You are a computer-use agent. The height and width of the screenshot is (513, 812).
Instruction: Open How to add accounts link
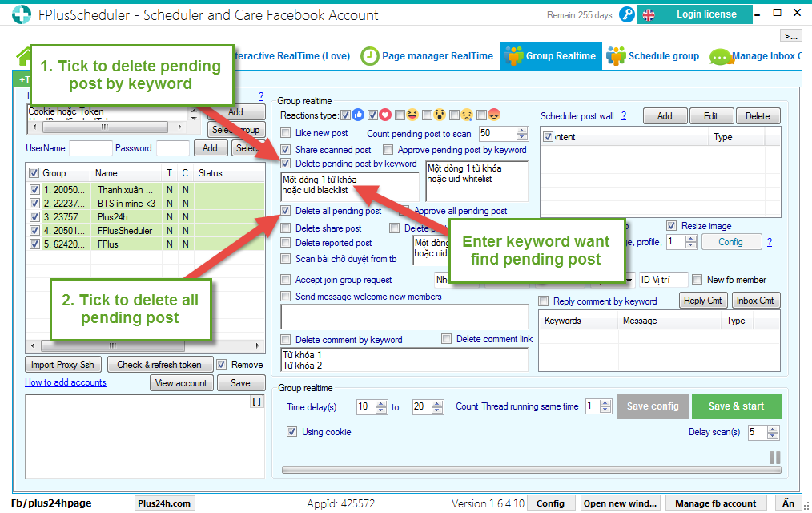65,382
